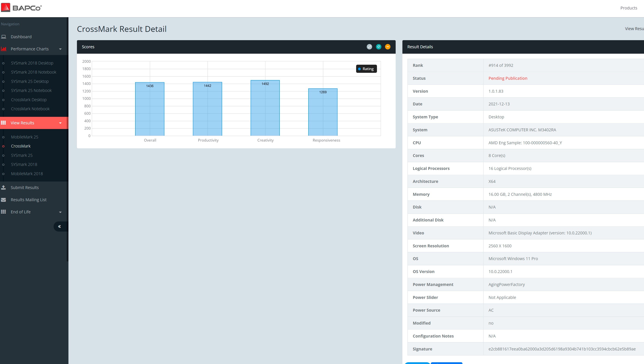Click the View Results icon
Viewport: 644px width, 364px height.
pyautogui.click(x=4, y=123)
